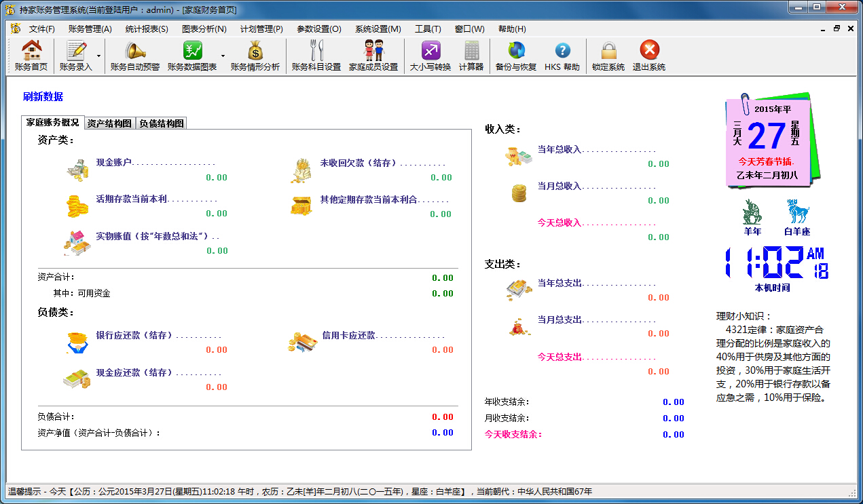This screenshot has width=863, height=504.
Task: Open the 账务首页 home icon
Action: tap(29, 54)
